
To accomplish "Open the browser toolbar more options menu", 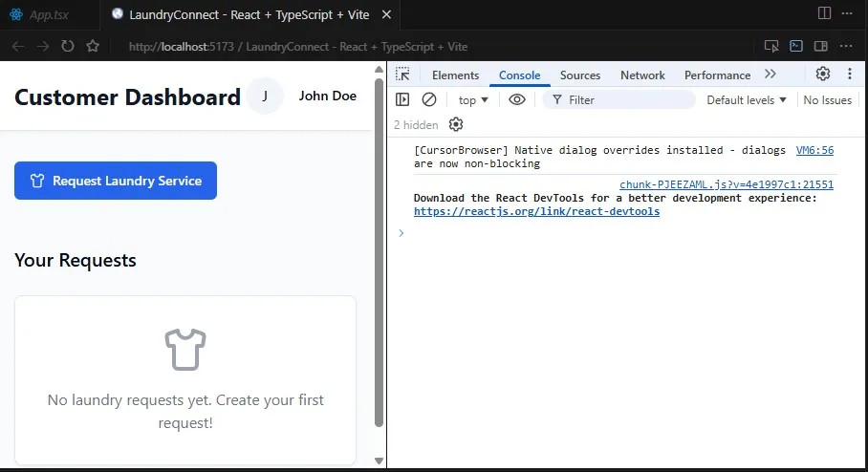I will [x=846, y=46].
